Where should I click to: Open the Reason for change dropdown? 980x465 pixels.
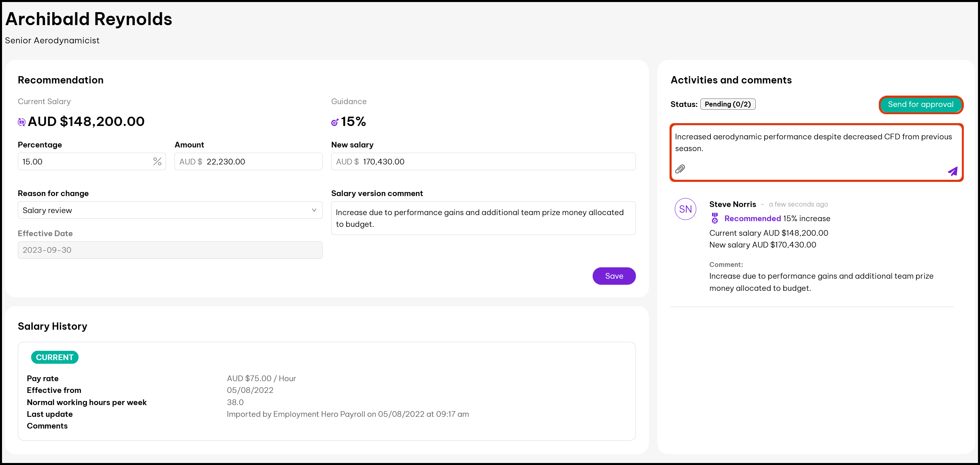[x=170, y=210]
